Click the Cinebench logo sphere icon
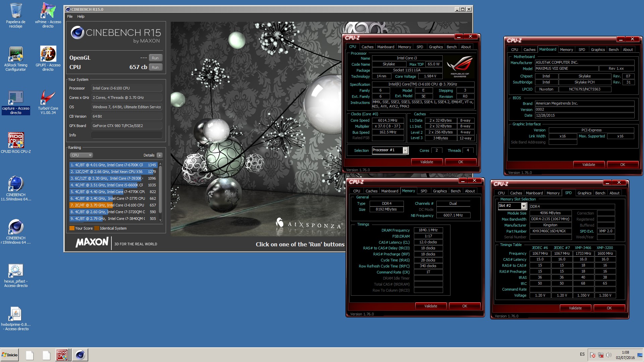 77,33
